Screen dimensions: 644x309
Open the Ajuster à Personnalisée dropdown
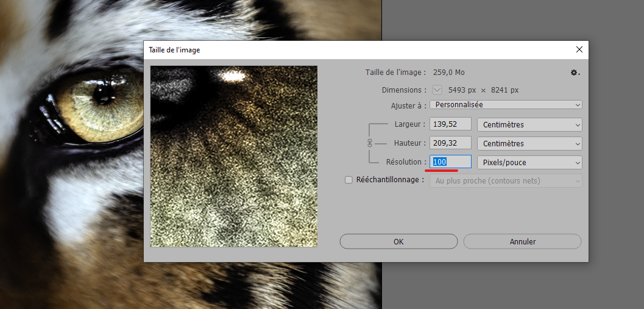[x=506, y=105]
